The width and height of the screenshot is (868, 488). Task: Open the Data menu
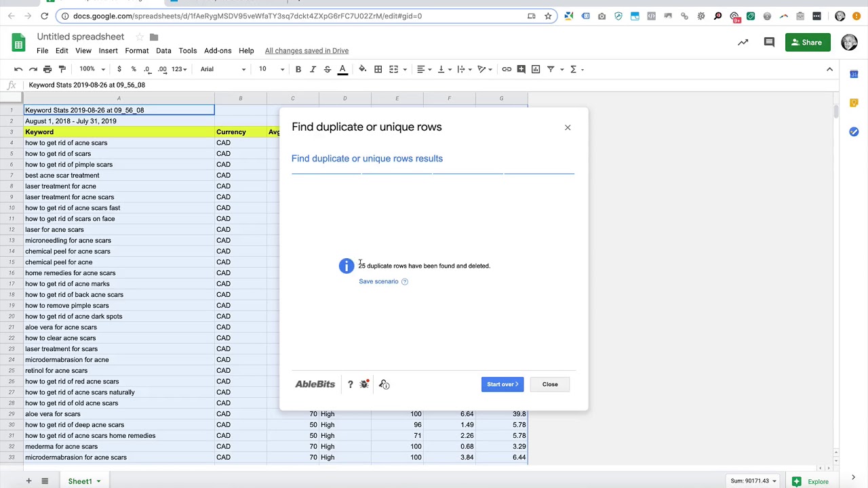163,51
